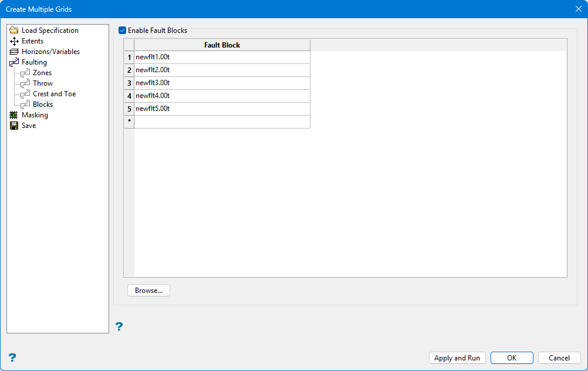Click the Horizons/Variables layers icon
This screenshot has width=588, height=371.
pos(14,52)
